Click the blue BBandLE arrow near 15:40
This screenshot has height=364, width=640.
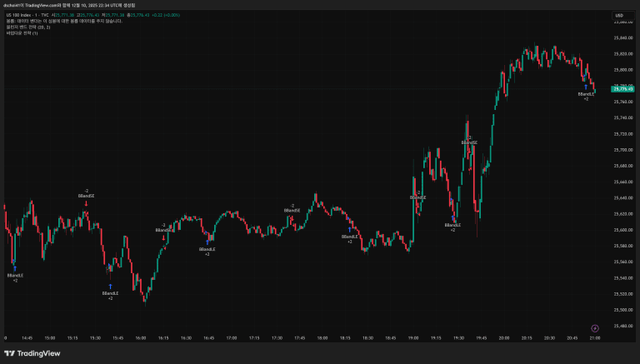point(110,287)
